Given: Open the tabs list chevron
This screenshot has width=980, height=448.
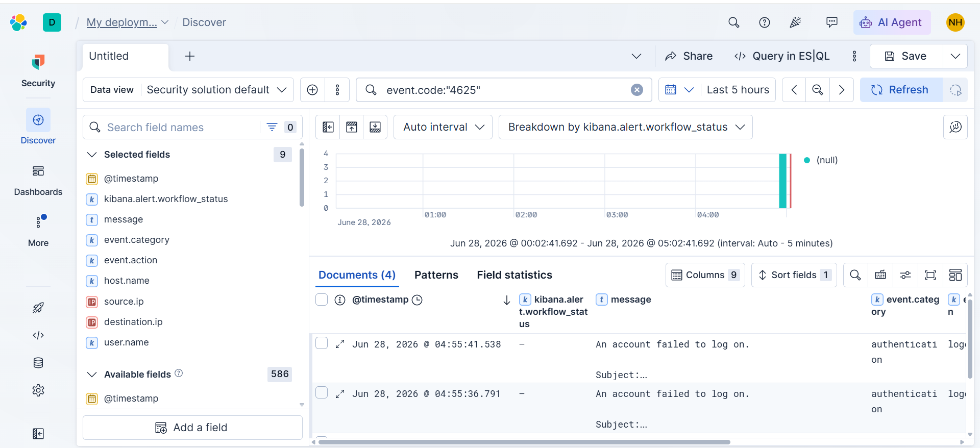Looking at the screenshot, I should (636, 56).
